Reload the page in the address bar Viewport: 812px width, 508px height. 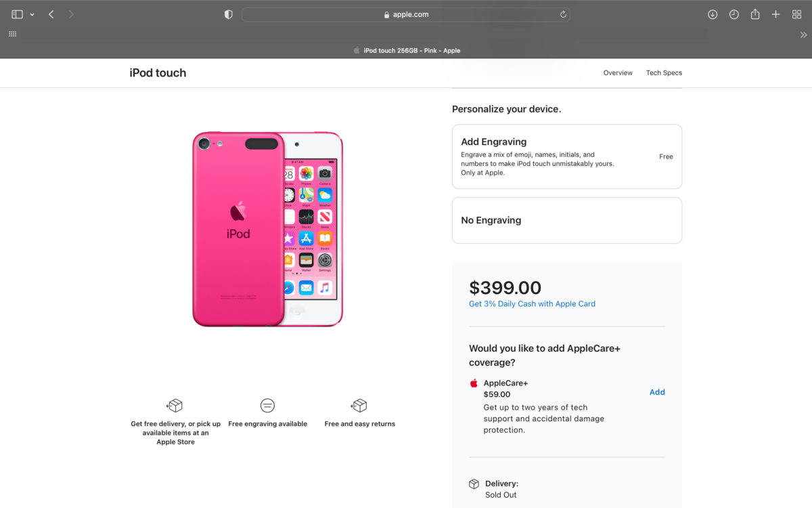point(563,14)
